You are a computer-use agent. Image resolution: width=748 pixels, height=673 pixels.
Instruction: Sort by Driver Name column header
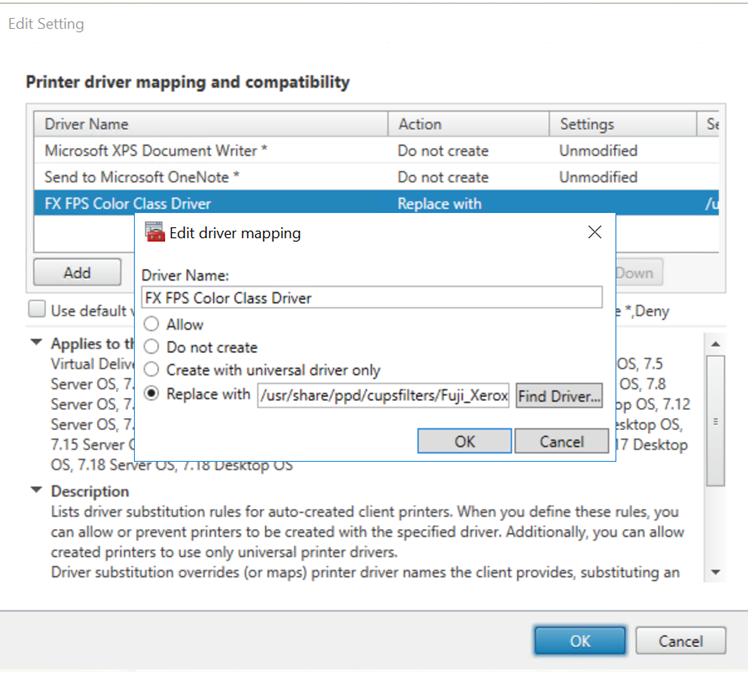(x=210, y=124)
